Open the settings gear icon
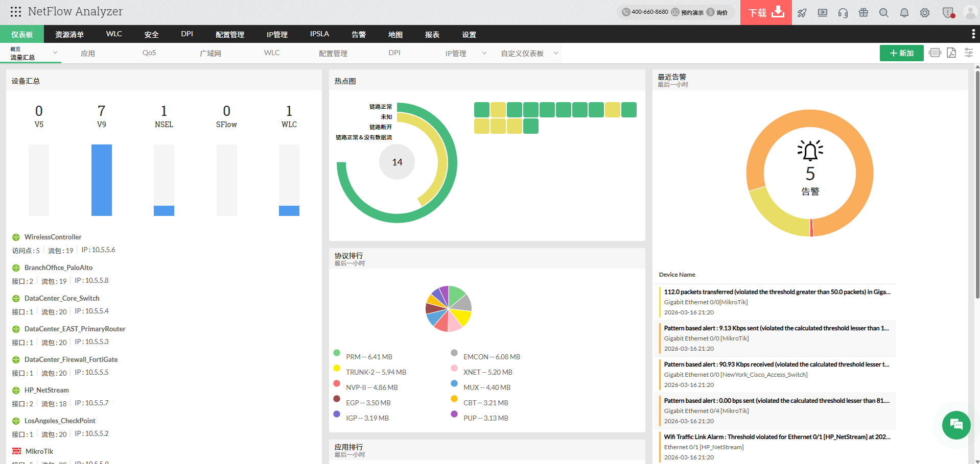Screen dimensions: 980x464 click(924, 12)
